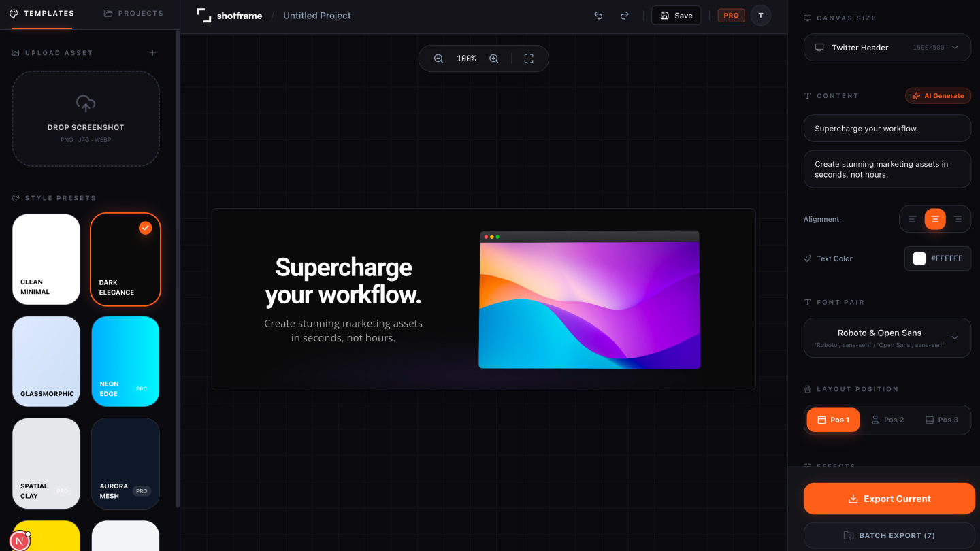Open the user avatar T
The height and width of the screenshot is (551, 980).
coord(761,16)
